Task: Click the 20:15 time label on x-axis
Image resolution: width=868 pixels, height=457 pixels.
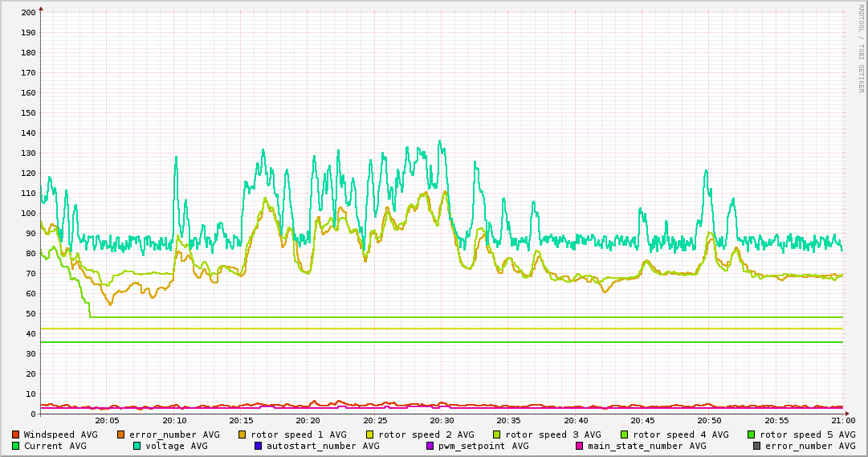Action: [x=242, y=421]
